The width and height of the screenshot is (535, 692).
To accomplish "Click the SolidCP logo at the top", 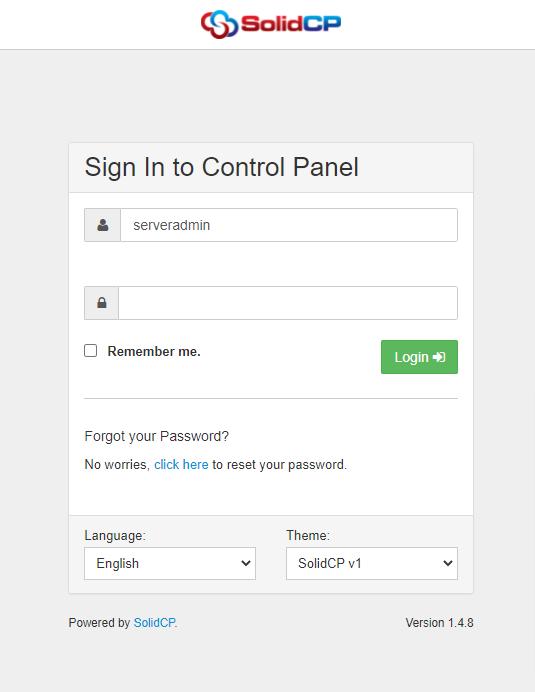I will [x=271, y=24].
